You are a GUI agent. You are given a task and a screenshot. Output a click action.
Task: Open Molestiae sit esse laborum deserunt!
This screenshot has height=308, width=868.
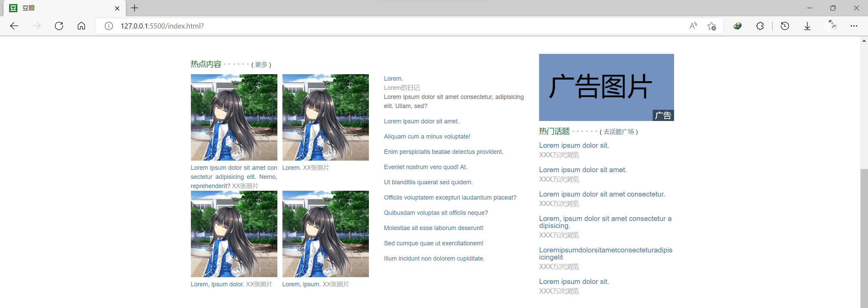434,228
